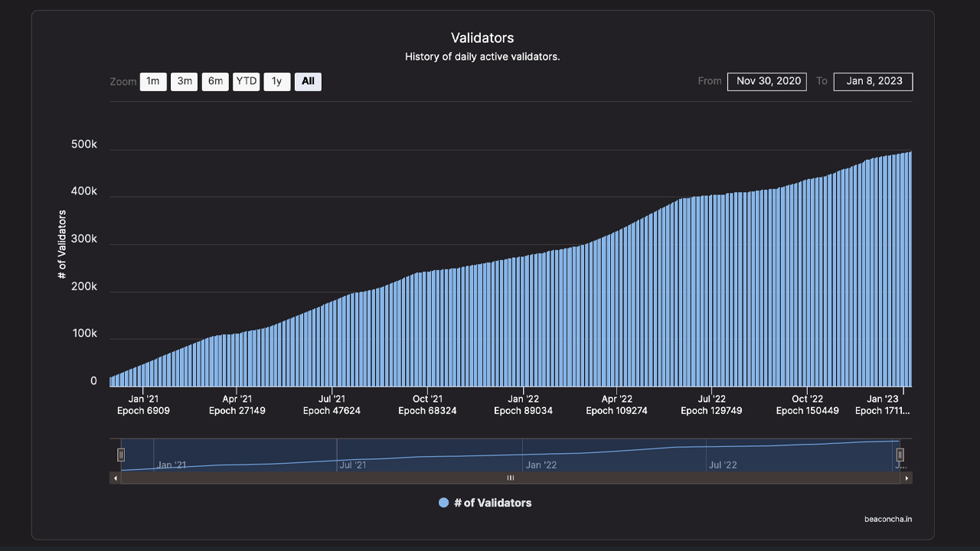The width and height of the screenshot is (980, 551).
Task: Open the beaconcha.in credits link
Action: pyautogui.click(x=888, y=519)
